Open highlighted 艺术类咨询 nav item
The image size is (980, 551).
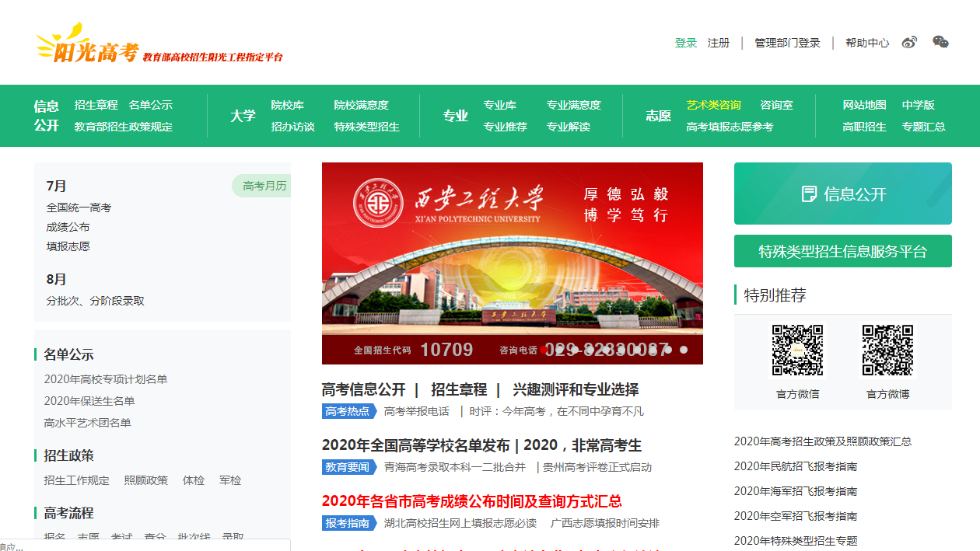point(714,105)
